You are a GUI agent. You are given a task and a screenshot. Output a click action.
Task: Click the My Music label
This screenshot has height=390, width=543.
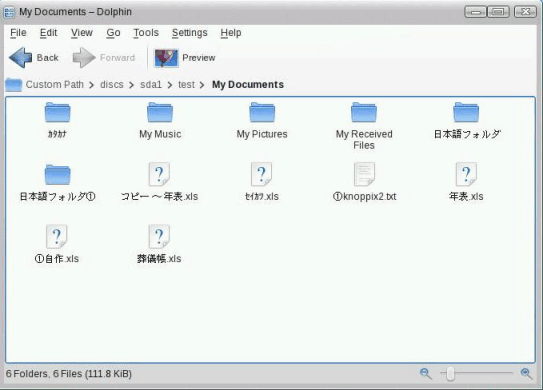pyautogui.click(x=160, y=134)
